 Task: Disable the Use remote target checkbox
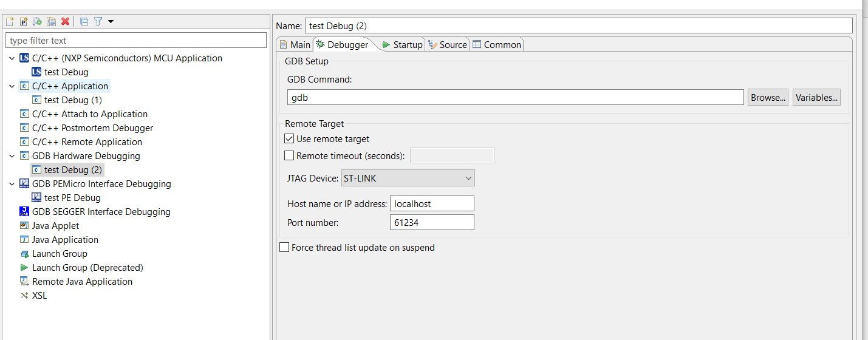pos(289,139)
